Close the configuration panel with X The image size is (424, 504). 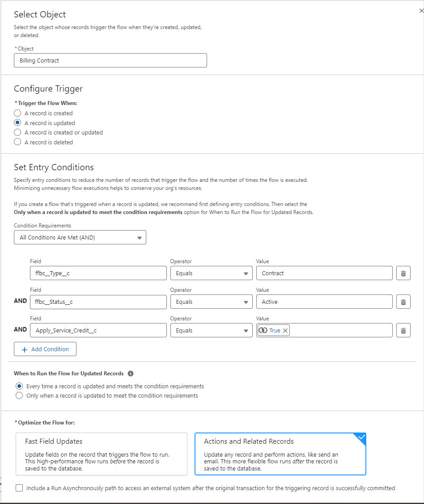click(421, 11)
